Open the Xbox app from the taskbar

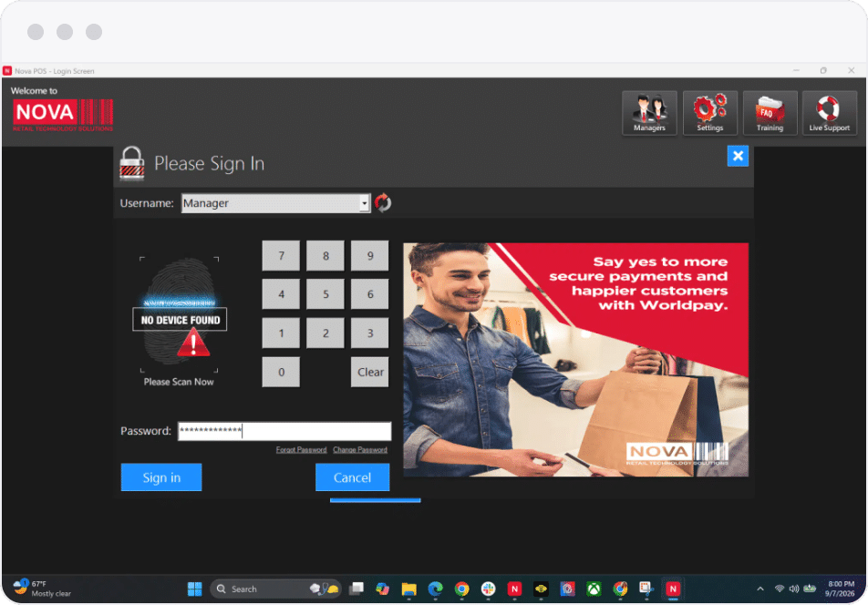click(x=594, y=589)
